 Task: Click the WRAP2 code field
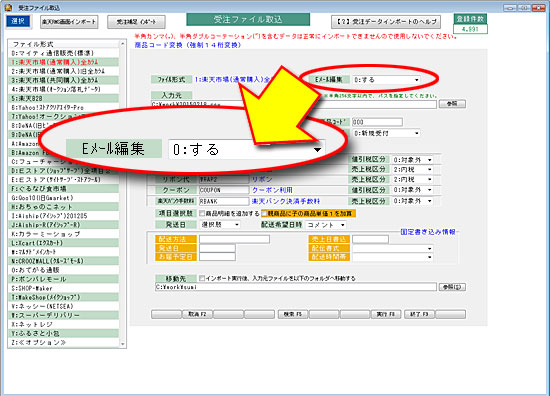224,180
